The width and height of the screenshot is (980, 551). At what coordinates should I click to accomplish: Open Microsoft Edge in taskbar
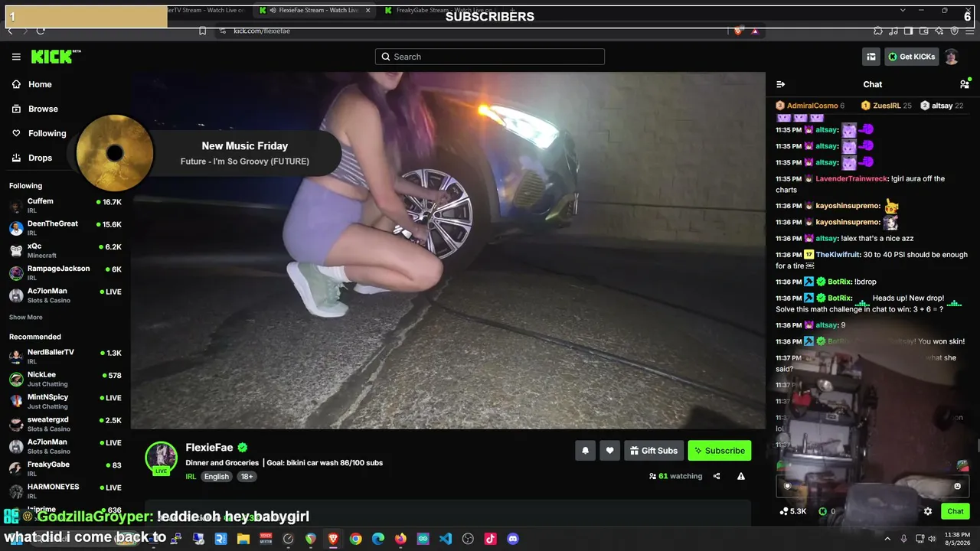coord(378,539)
